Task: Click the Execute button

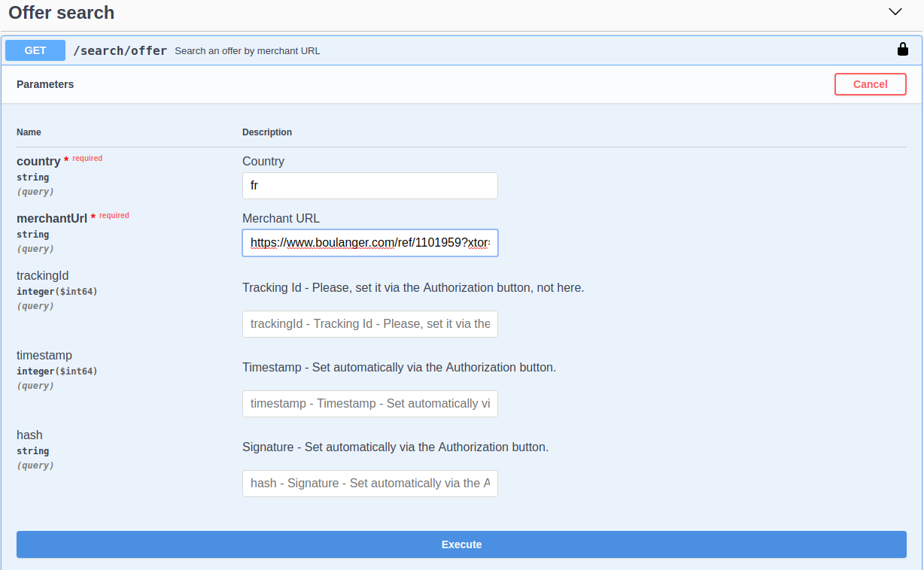Action: tap(461, 544)
